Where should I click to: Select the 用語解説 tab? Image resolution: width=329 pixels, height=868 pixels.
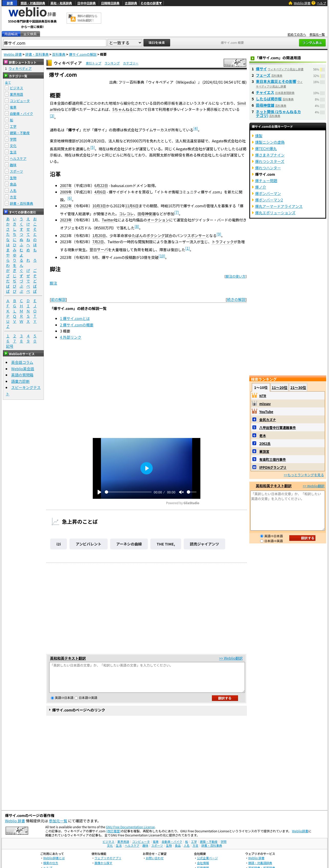11,34
